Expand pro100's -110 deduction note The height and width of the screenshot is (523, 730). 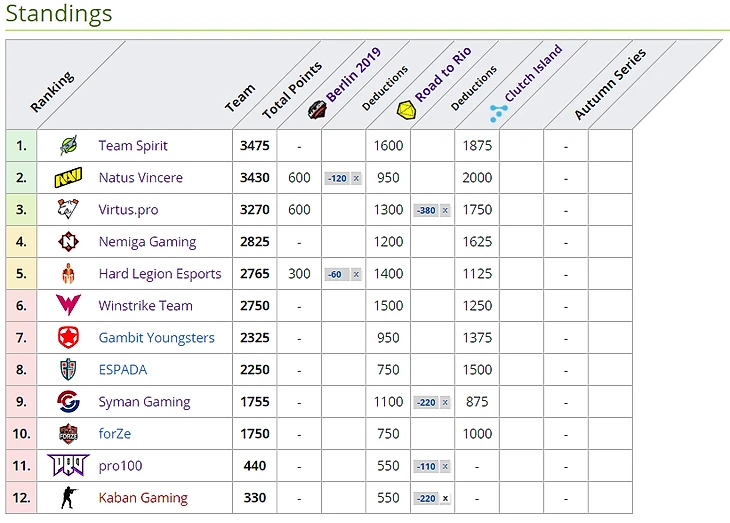(x=445, y=467)
